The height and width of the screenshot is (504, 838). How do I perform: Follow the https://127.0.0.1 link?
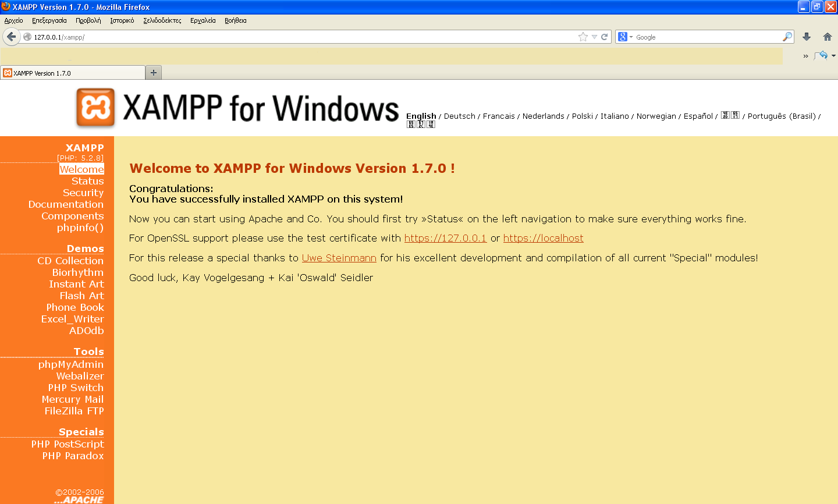(445, 238)
